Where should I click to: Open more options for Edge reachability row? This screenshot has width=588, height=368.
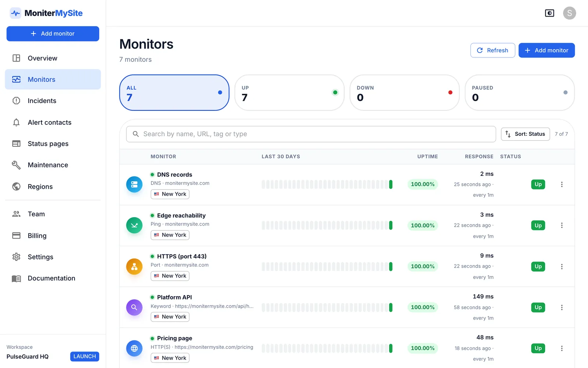pos(562,225)
